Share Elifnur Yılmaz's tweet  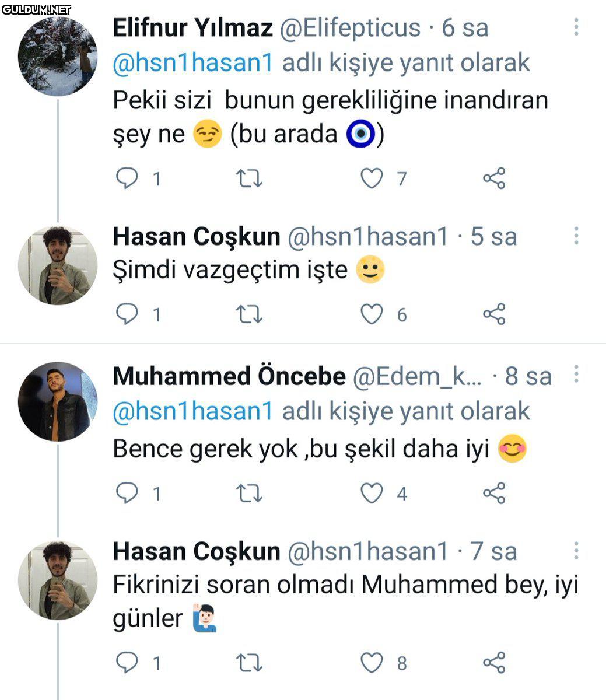click(494, 178)
